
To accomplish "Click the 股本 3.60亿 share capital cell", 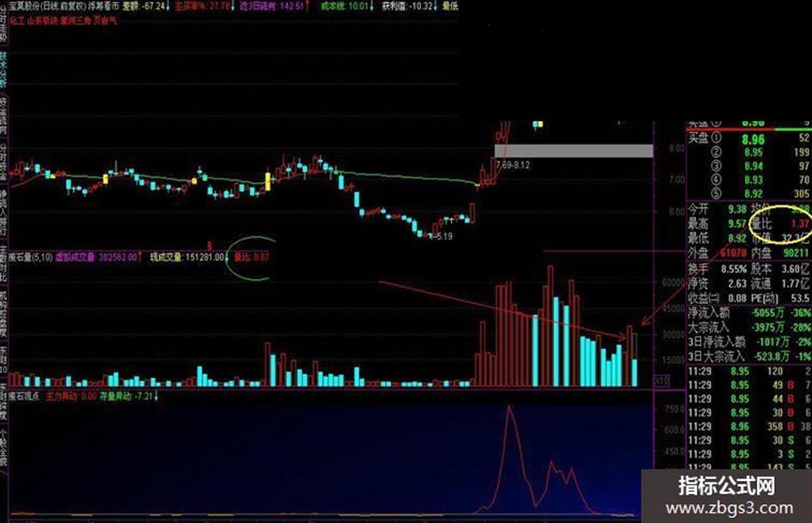I will [780, 270].
